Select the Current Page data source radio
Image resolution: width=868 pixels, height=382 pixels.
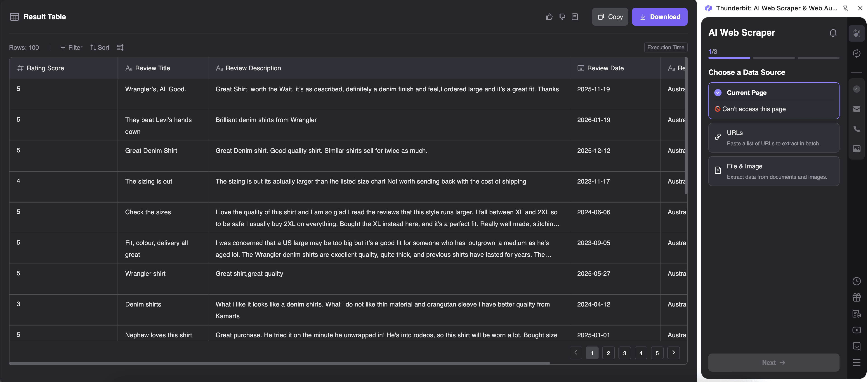click(718, 93)
